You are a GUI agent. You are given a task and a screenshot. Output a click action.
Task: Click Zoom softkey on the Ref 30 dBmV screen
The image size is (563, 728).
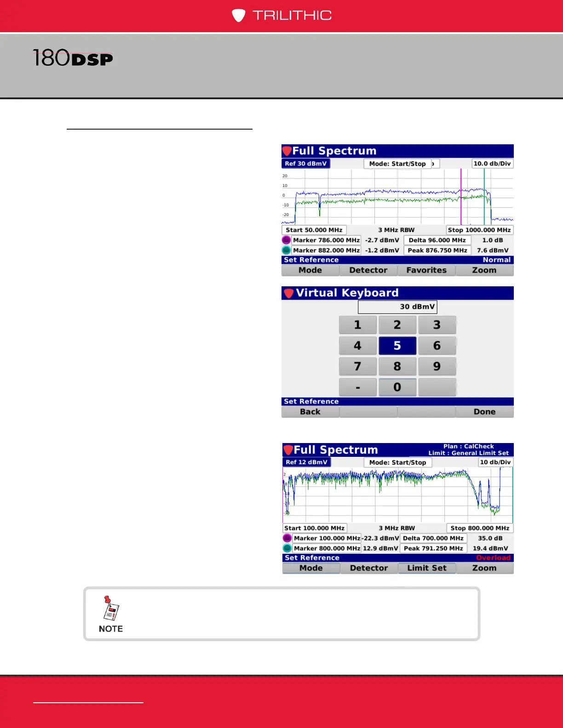click(484, 270)
